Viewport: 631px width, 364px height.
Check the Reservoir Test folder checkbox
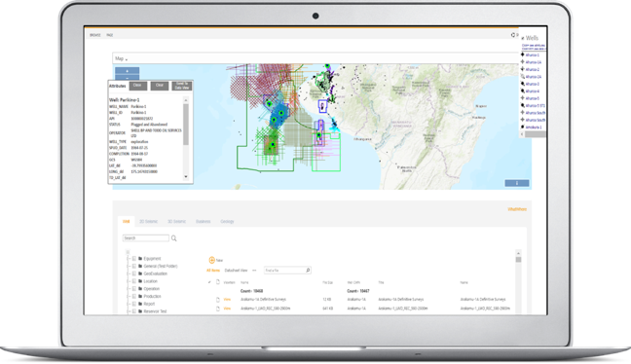point(134,311)
